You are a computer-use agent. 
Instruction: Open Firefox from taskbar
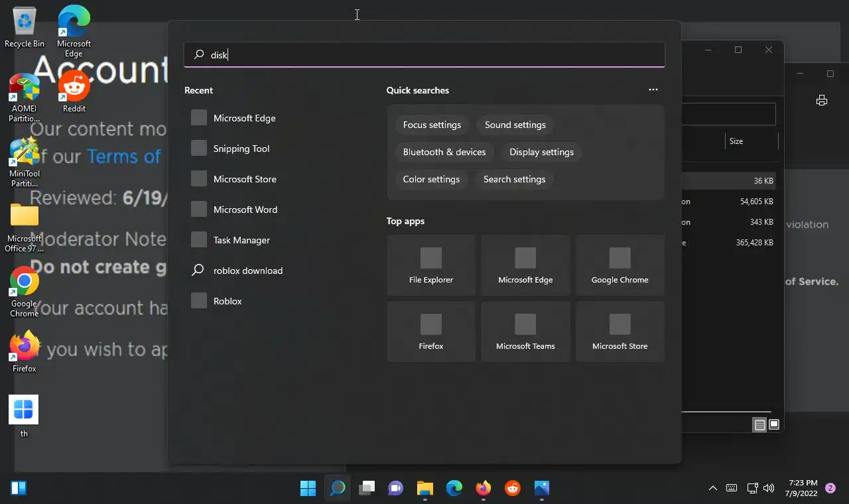click(x=484, y=489)
